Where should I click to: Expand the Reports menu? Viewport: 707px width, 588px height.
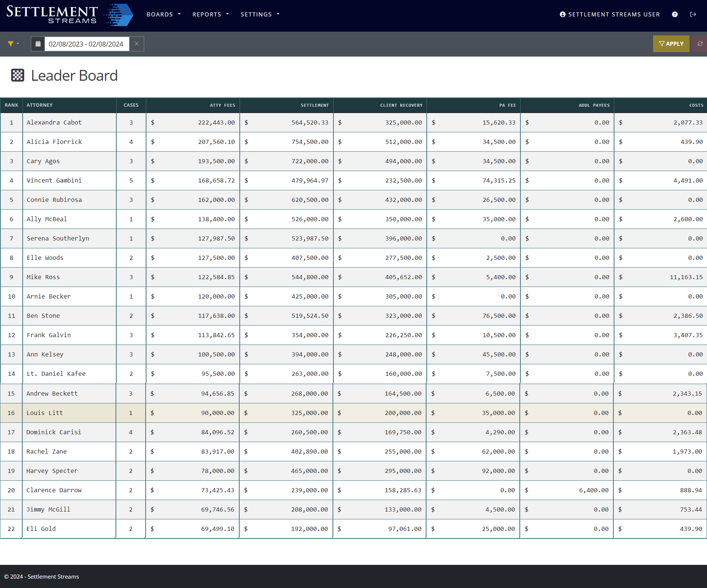pyautogui.click(x=210, y=14)
